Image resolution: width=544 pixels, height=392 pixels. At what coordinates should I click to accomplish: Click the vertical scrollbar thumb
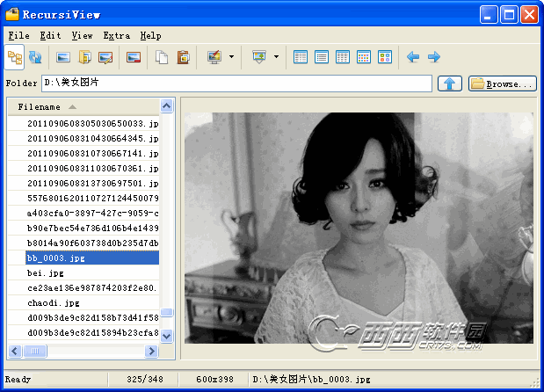(166, 312)
